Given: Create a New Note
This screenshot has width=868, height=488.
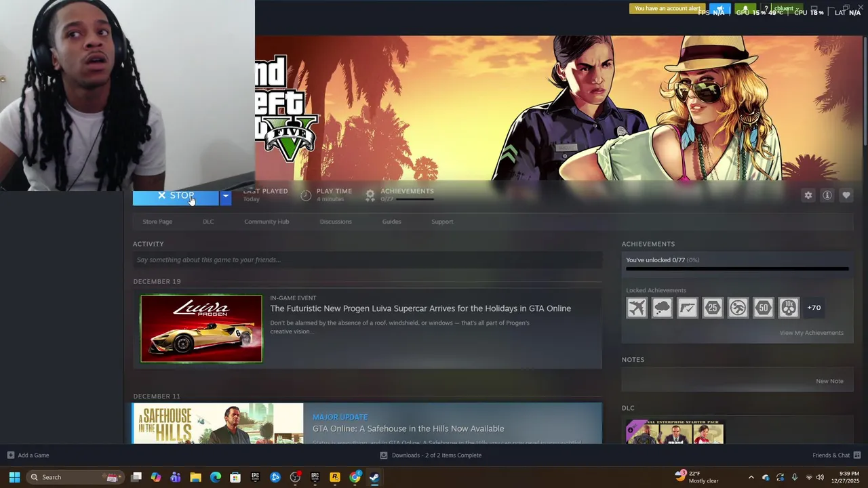Looking at the screenshot, I should [x=829, y=381].
